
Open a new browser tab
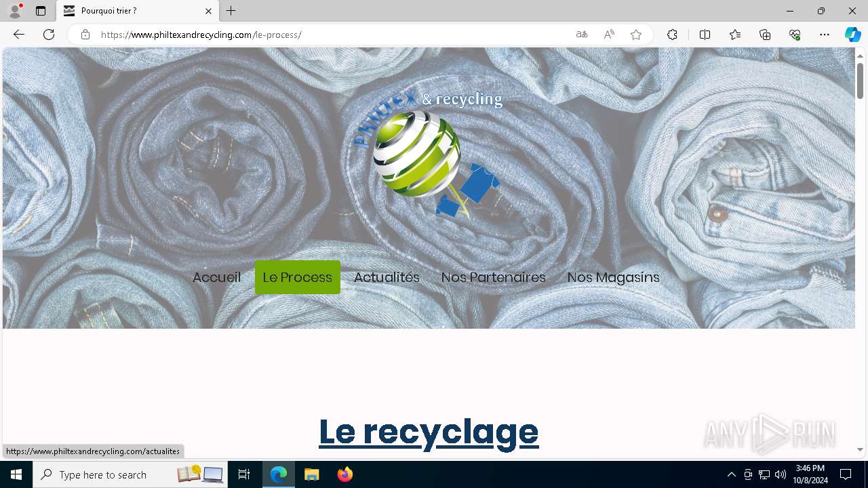[x=231, y=11]
